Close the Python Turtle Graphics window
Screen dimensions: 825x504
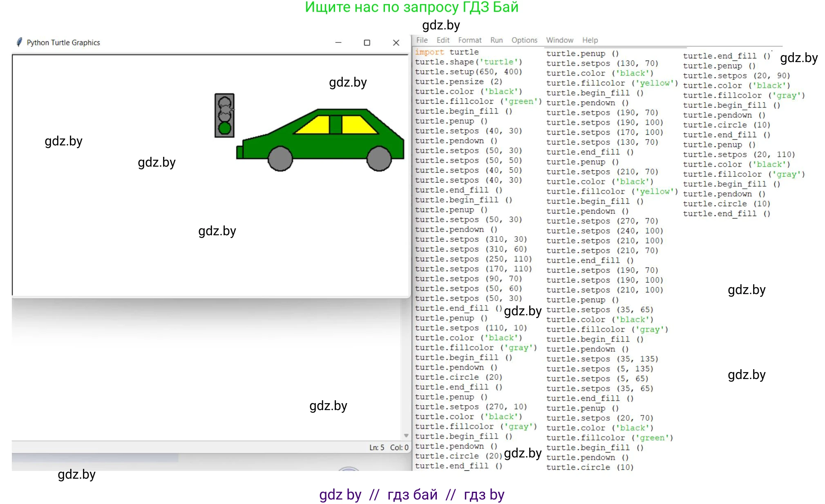[x=396, y=42]
